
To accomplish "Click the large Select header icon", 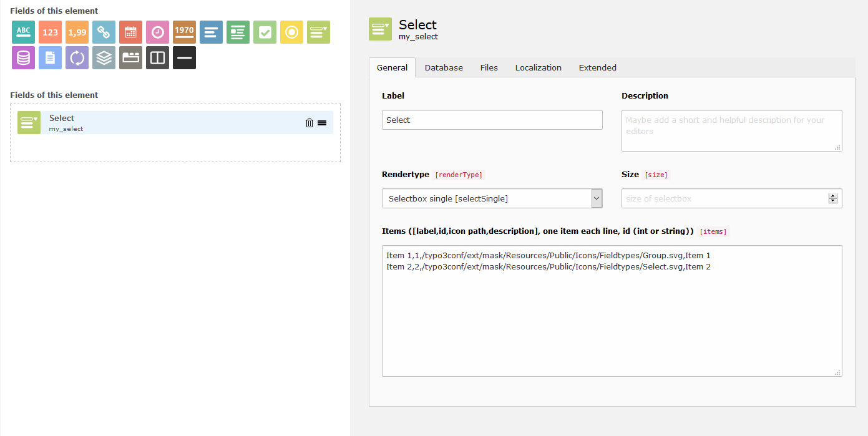I will [380, 29].
